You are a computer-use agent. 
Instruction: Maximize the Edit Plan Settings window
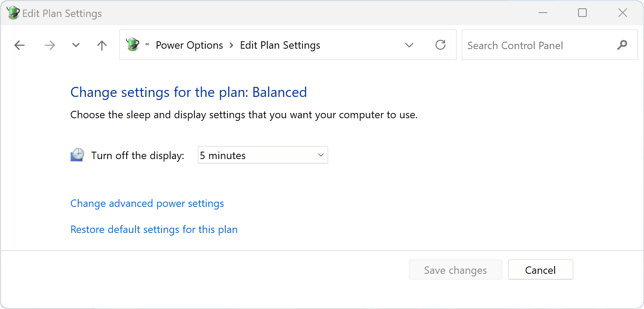tap(582, 13)
